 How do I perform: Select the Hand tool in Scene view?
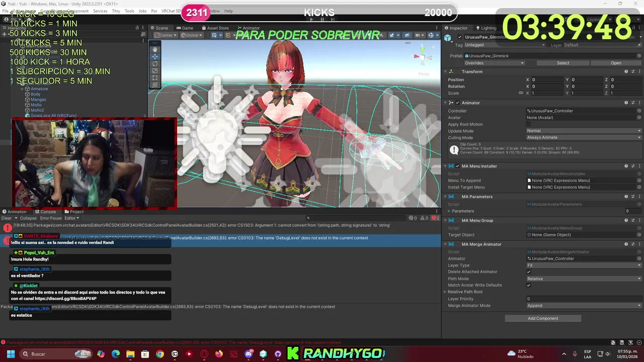(155, 49)
